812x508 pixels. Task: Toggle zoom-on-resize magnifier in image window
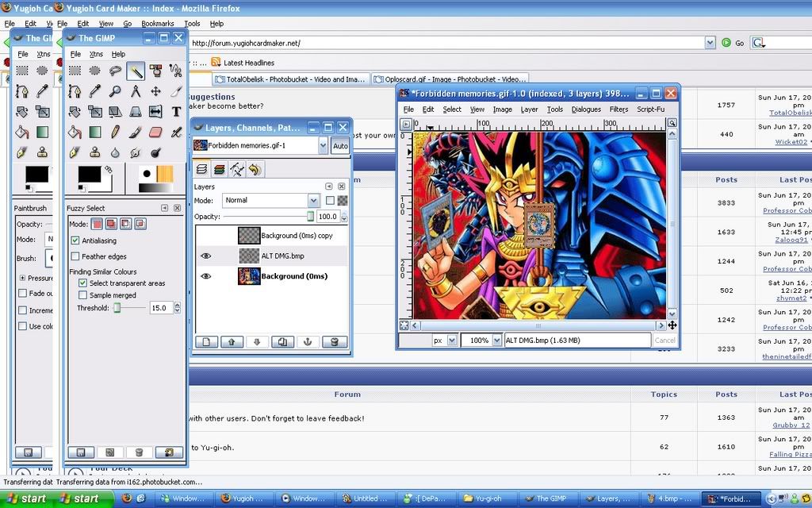click(x=672, y=123)
